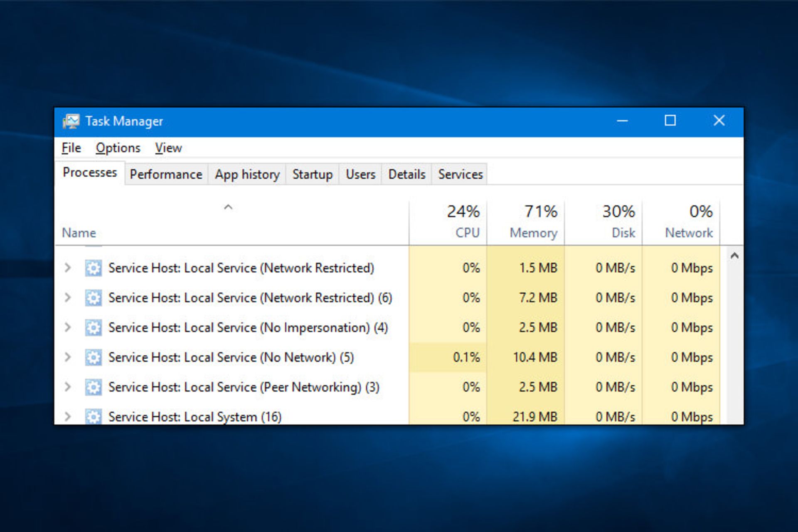Expand Service Host: Local Service (Network Restricted) (6)
The image size is (798, 532).
tap(68, 298)
